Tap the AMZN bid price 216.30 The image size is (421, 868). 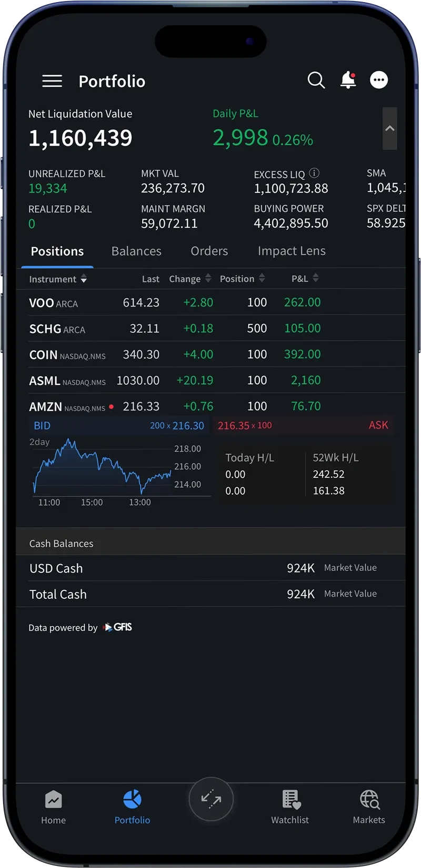pyautogui.click(x=188, y=426)
